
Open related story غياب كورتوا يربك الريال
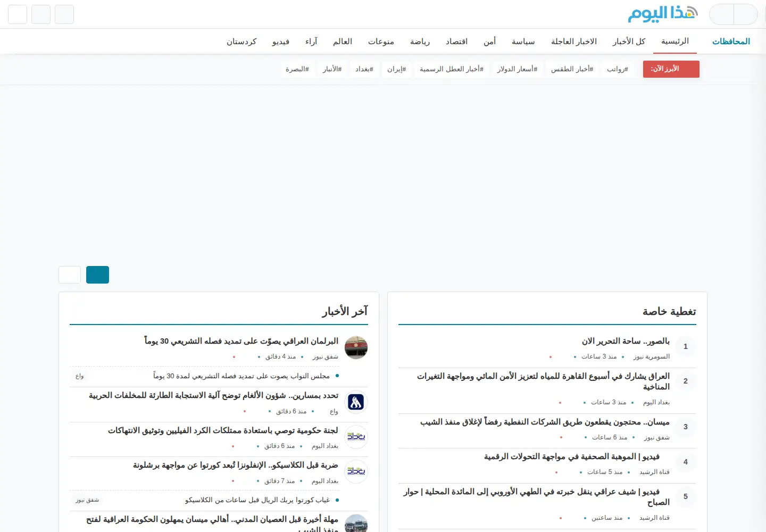pyautogui.click(x=257, y=500)
